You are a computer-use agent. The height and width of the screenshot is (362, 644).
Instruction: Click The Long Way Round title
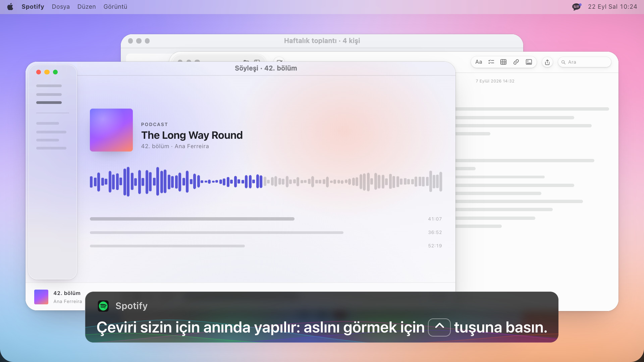tap(192, 135)
